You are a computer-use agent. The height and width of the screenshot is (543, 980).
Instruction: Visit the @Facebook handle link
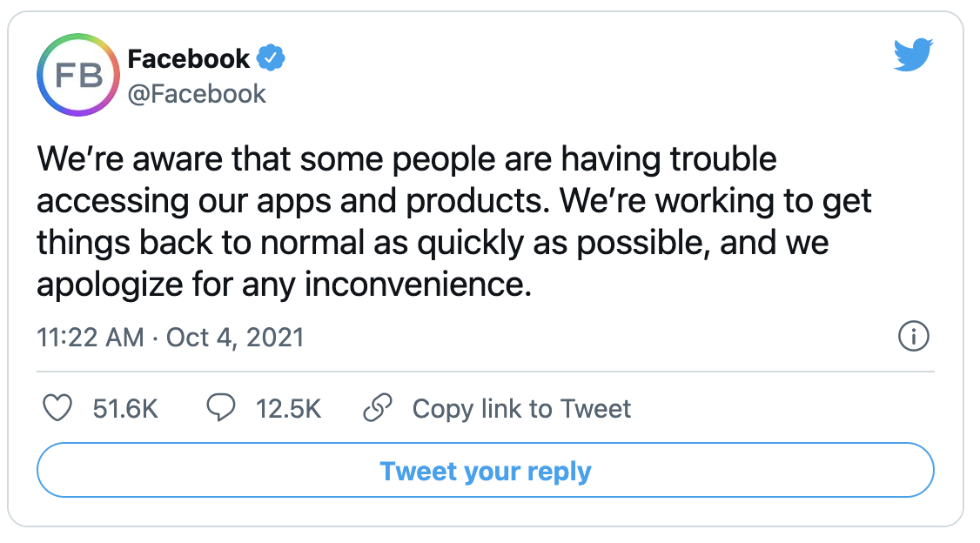click(x=197, y=94)
